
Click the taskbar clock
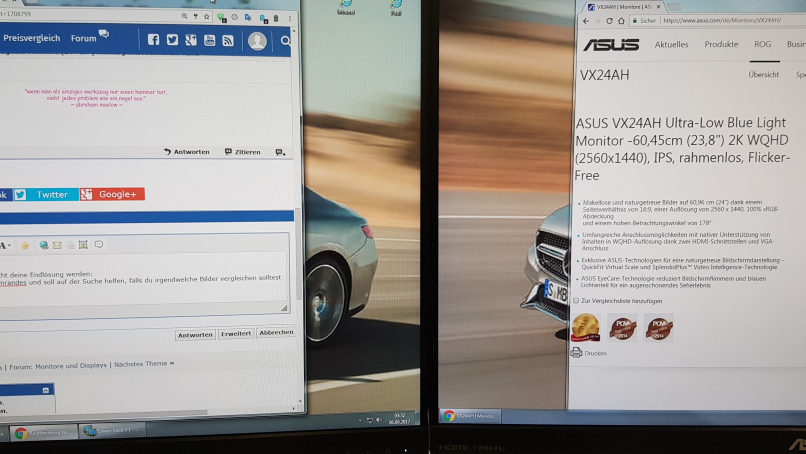click(400, 418)
